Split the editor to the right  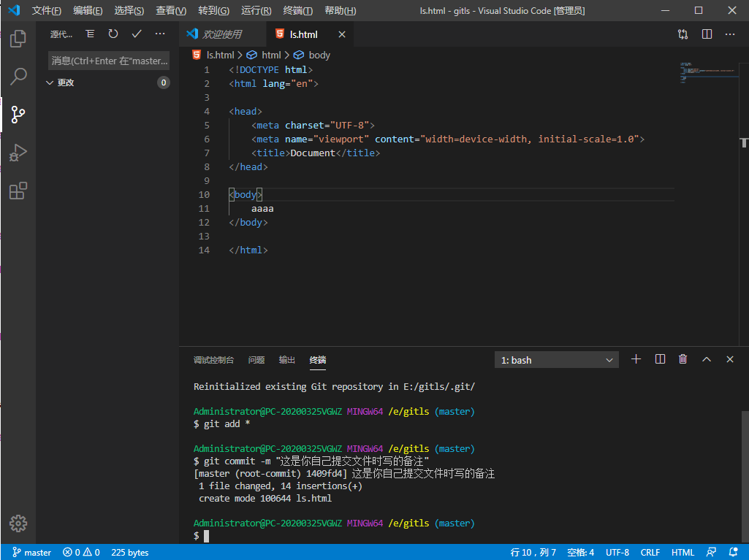(707, 34)
